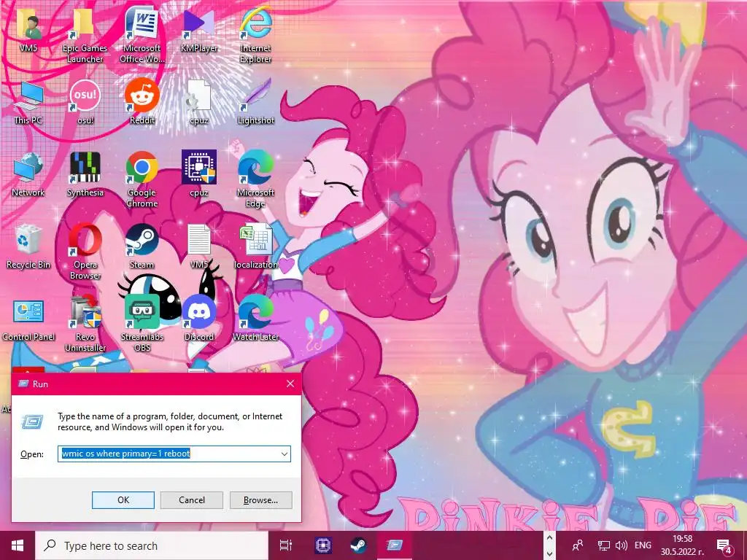Image resolution: width=747 pixels, height=560 pixels.
Task: Open Task View from the taskbar
Action: click(x=286, y=545)
